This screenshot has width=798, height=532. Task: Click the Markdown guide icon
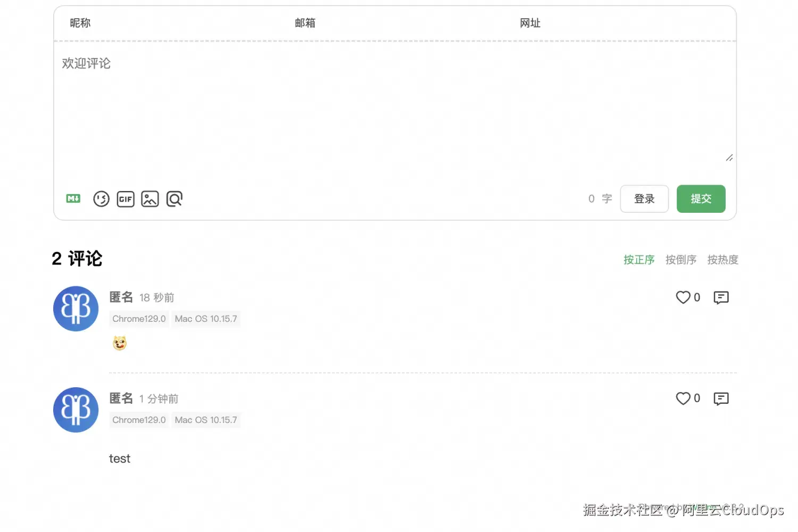pos(73,198)
